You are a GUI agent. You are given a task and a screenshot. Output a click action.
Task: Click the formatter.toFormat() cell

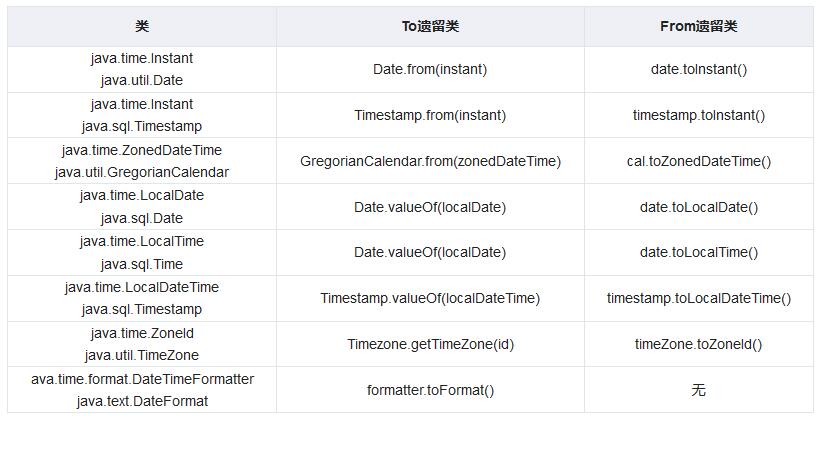tap(430, 390)
